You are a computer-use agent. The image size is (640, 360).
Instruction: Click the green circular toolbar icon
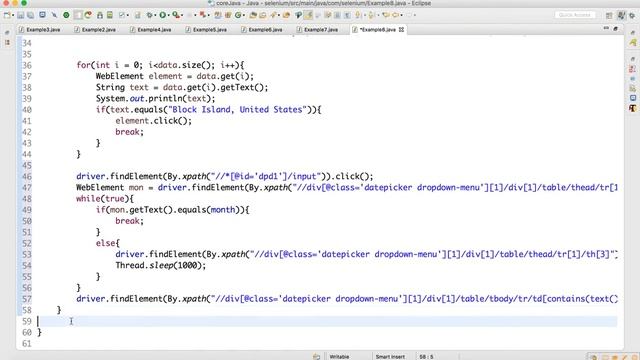(x=66, y=15)
